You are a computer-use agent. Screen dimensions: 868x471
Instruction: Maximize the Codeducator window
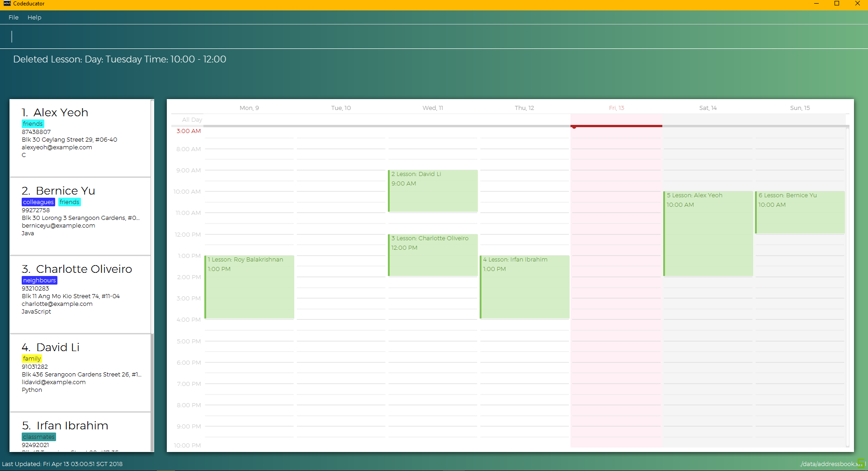[x=837, y=4]
